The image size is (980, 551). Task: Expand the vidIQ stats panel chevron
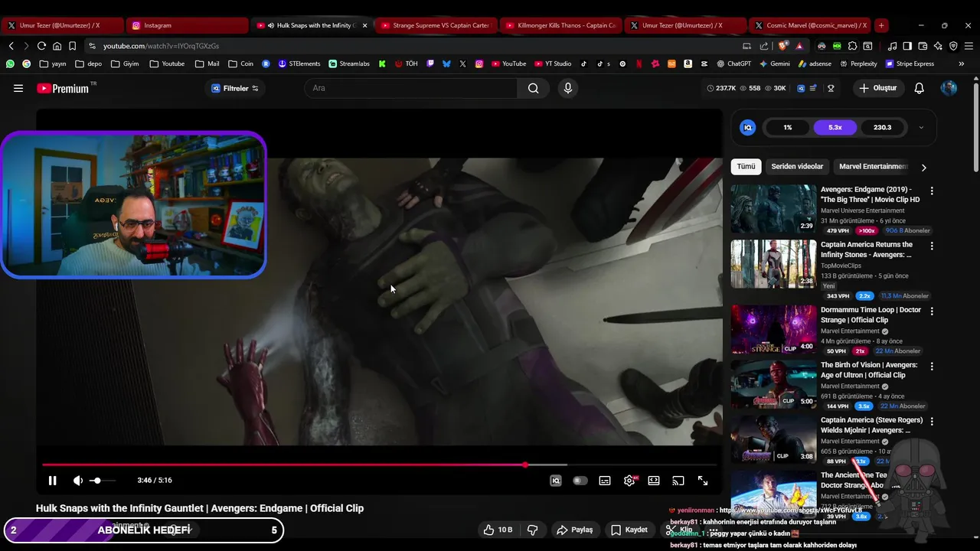pos(921,128)
